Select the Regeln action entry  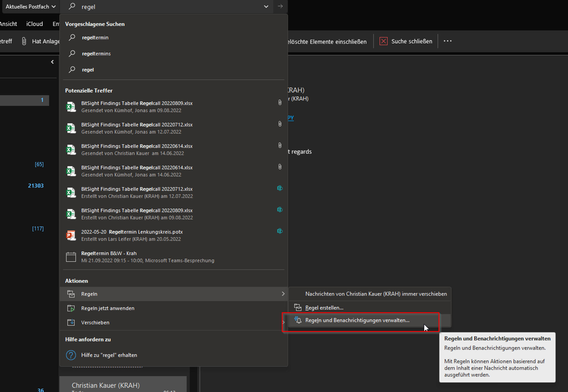pos(174,294)
